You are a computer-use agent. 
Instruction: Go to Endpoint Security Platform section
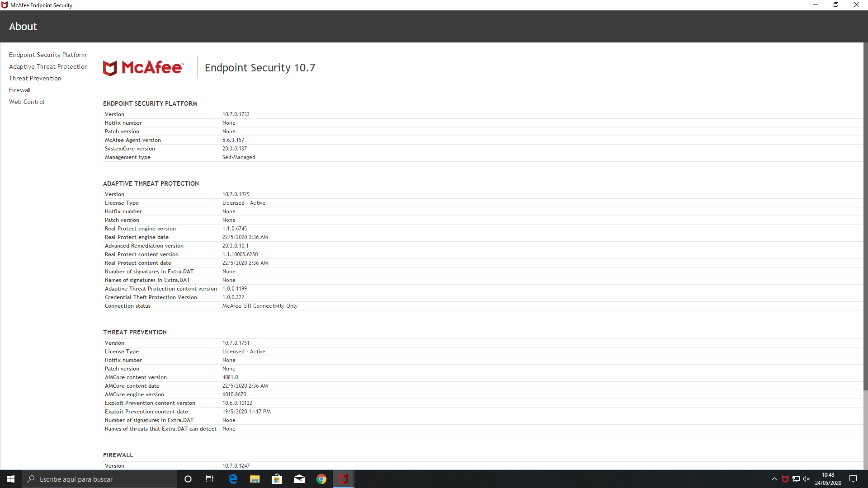click(x=47, y=55)
